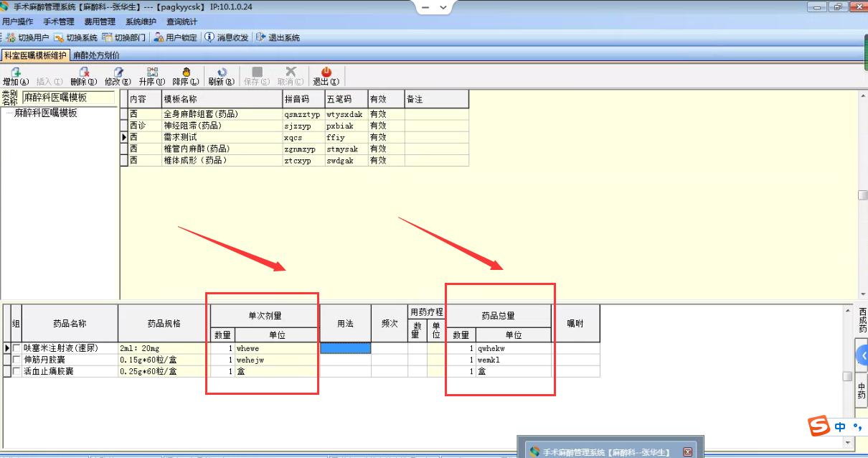Check the box for 活血止痛胶囊 row

16,371
